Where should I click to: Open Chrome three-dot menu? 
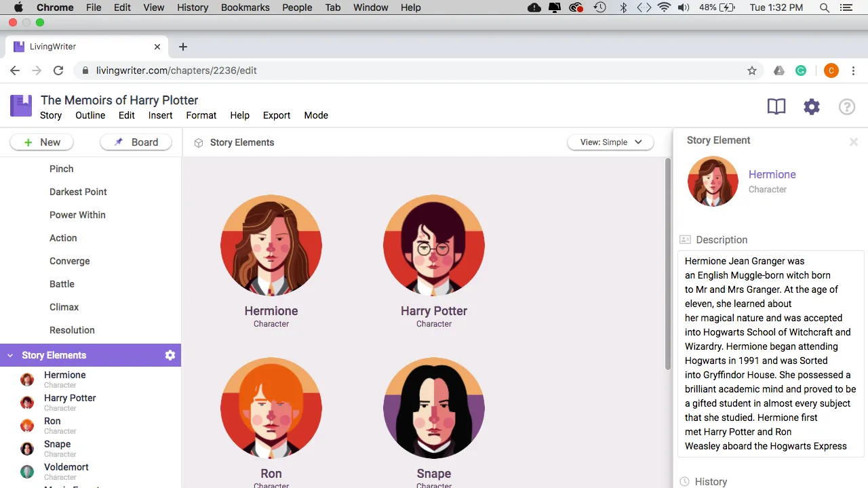pyautogui.click(x=854, y=70)
